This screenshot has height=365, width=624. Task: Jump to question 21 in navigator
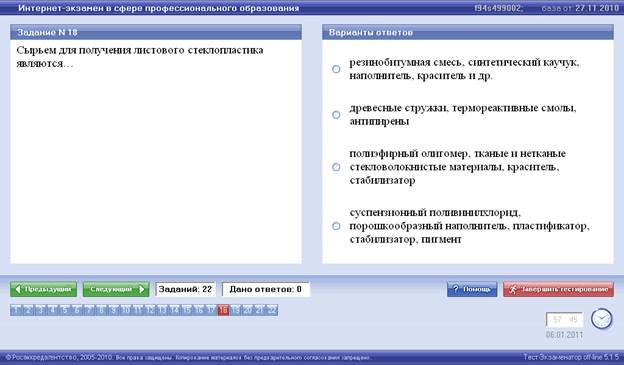tap(260, 310)
